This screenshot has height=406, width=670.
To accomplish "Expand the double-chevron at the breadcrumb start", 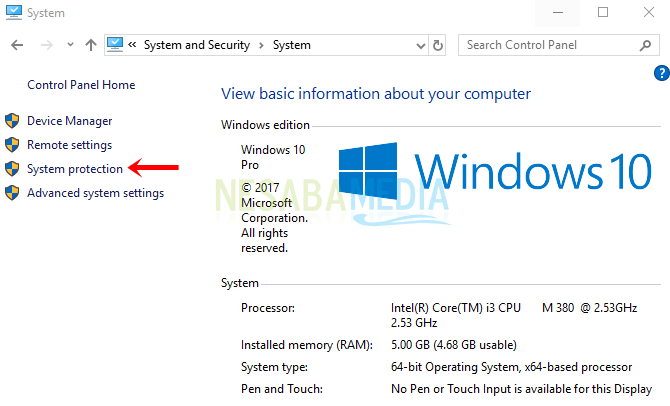I will point(133,45).
